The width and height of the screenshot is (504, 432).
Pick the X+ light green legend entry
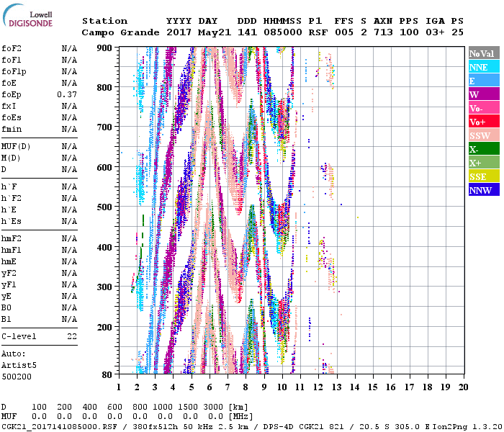[483, 163]
